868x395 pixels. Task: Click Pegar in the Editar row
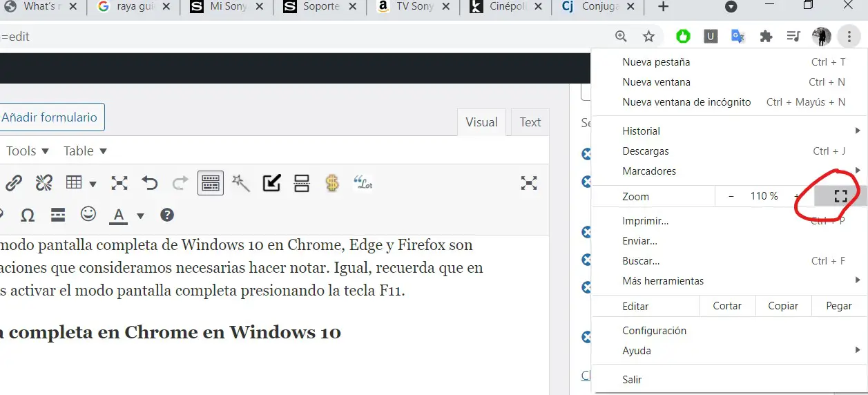(839, 307)
